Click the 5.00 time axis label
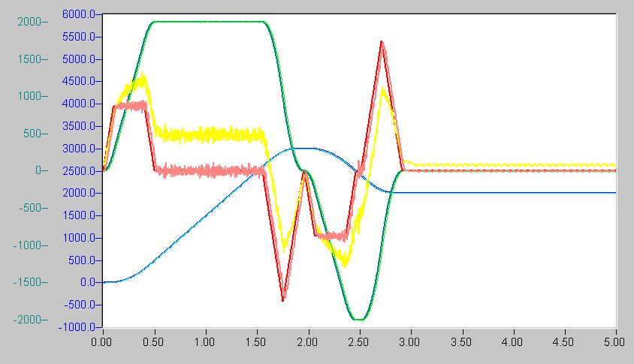 pyautogui.click(x=614, y=342)
